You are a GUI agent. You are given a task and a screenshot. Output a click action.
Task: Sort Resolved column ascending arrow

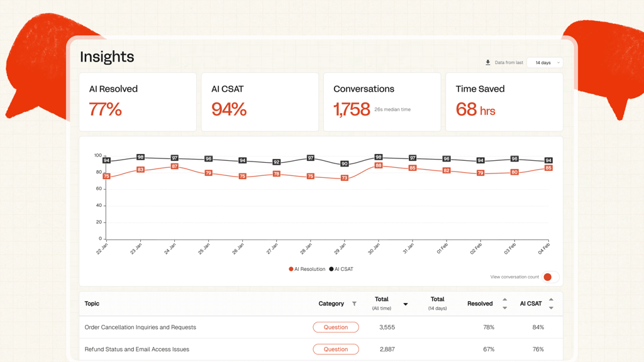point(505,300)
